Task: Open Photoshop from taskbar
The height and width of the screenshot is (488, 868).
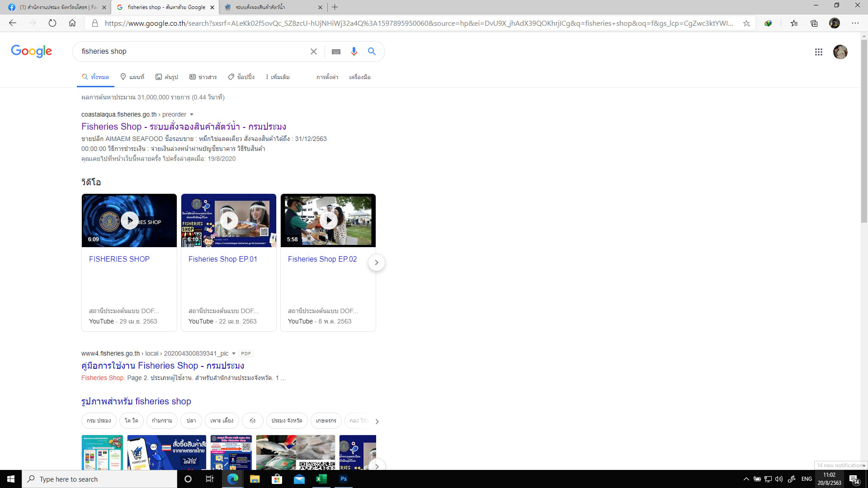Action: click(344, 479)
